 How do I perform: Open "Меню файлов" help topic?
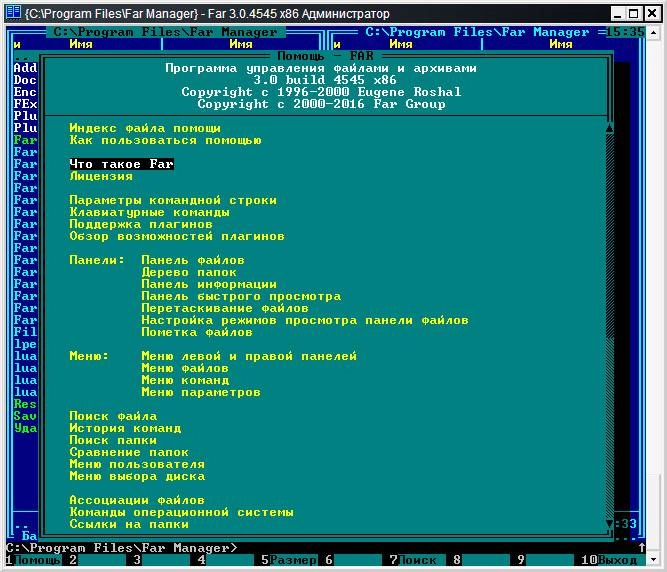[185, 368]
